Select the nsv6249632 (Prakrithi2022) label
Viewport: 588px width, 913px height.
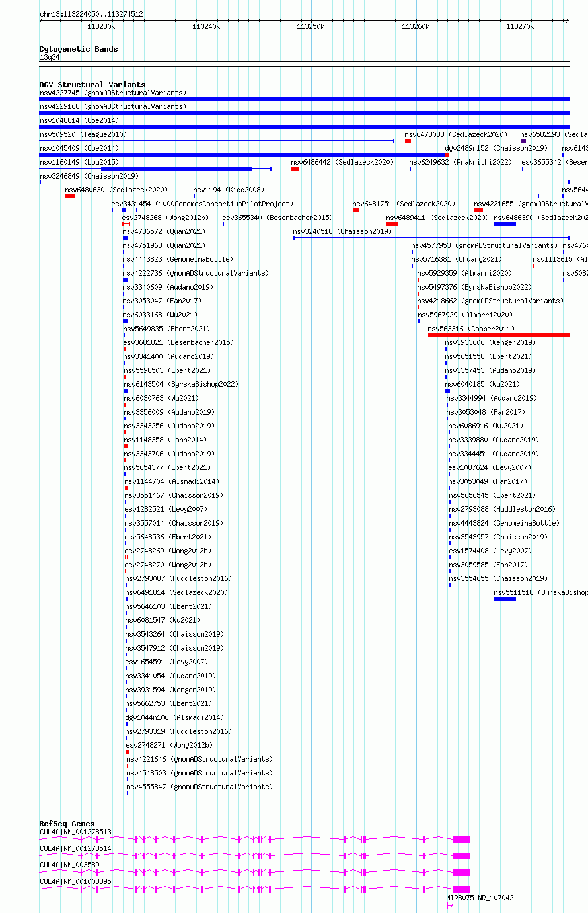pyautogui.click(x=462, y=162)
